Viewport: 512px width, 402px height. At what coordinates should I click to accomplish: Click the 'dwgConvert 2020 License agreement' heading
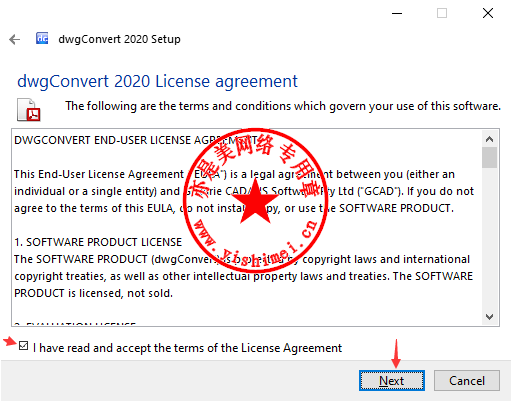tap(157, 81)
